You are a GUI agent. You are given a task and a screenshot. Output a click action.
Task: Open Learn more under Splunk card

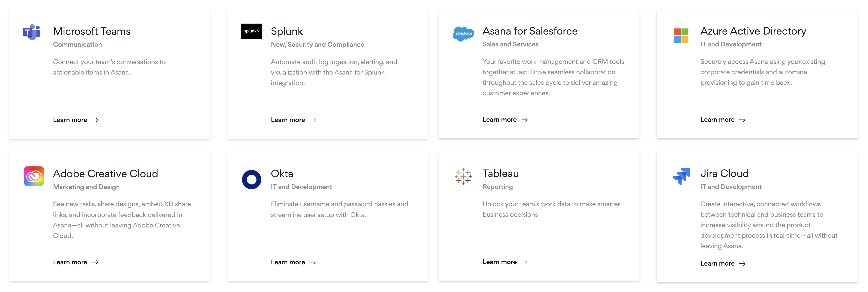pyautogui.click(x=294, y=120)
